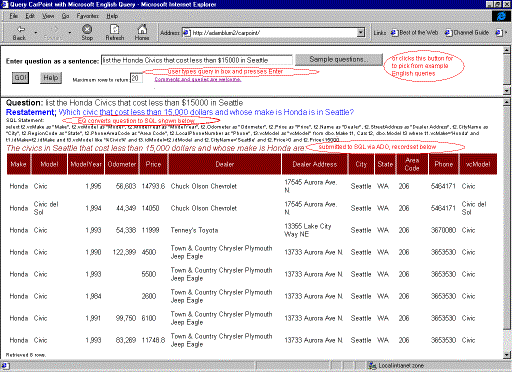Click the Area Code column header
Screen dimensions: 512x384
(412, 164)
